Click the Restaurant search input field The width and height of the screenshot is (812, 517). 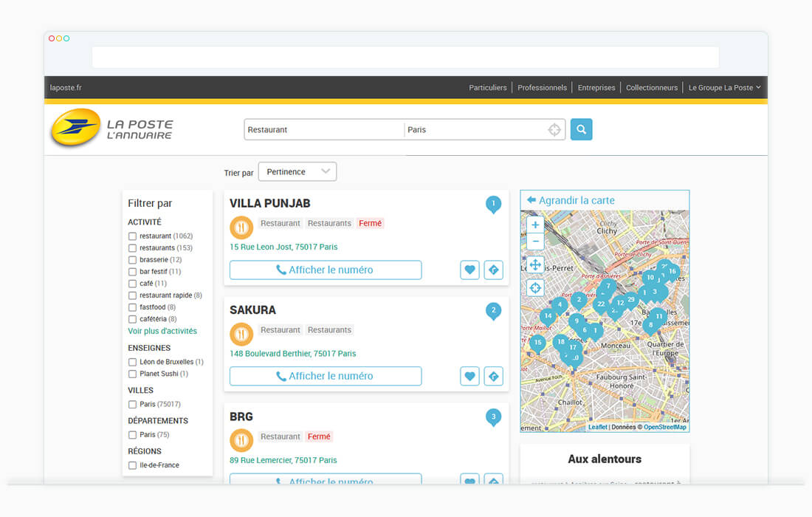coord(323,130)
